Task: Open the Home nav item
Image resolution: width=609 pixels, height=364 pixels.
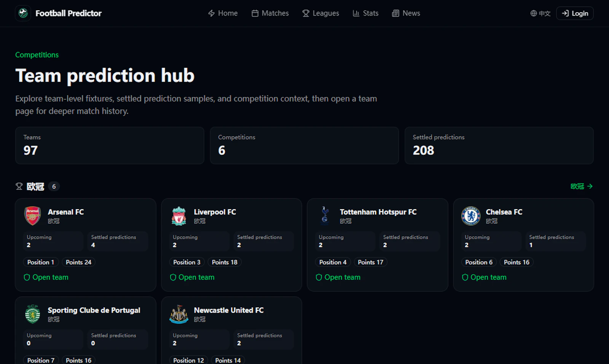Action: coord(223,13)
